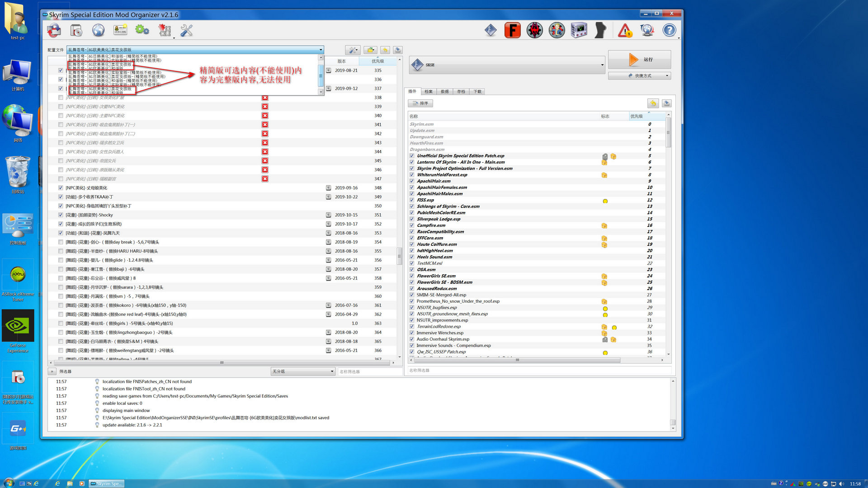This screenshot has height=488, width=868.
Task: Open settings via wrench and screwdriver icon
Action: [x=186, y=30]
